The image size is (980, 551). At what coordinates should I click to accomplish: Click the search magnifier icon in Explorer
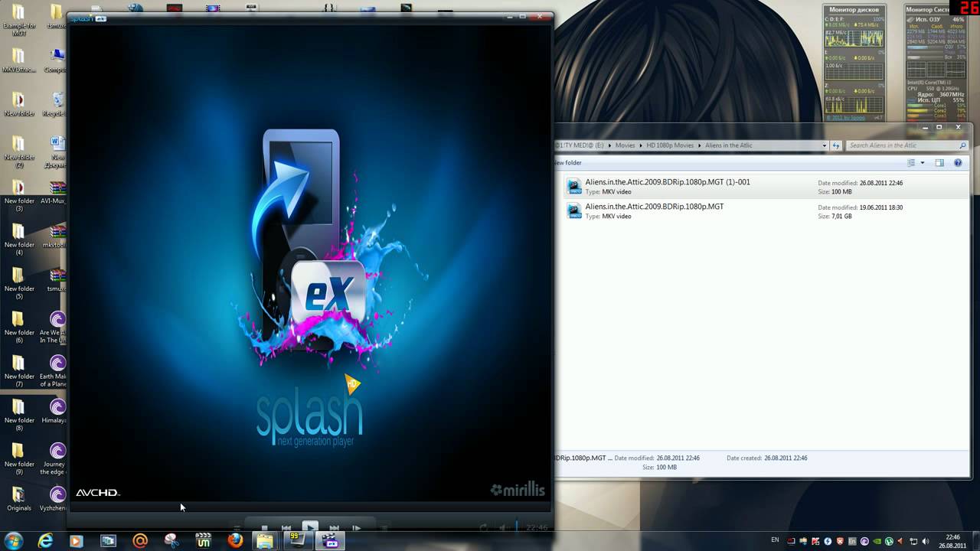[962, 145]
